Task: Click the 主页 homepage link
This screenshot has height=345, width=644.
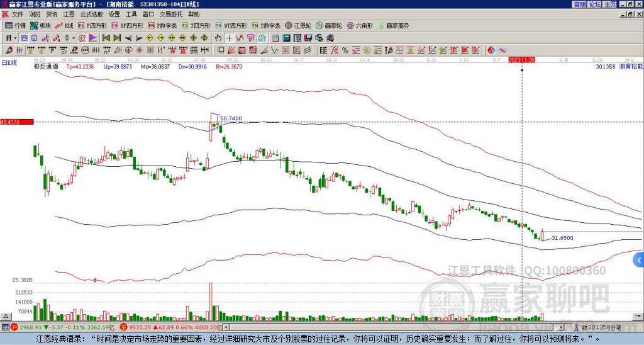Action: pos(610,4)
